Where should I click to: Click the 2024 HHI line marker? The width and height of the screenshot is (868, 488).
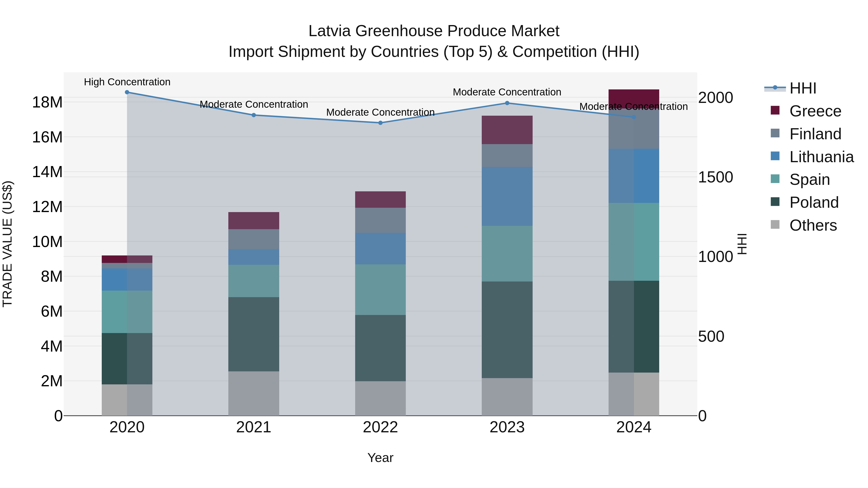click(634, 117)
